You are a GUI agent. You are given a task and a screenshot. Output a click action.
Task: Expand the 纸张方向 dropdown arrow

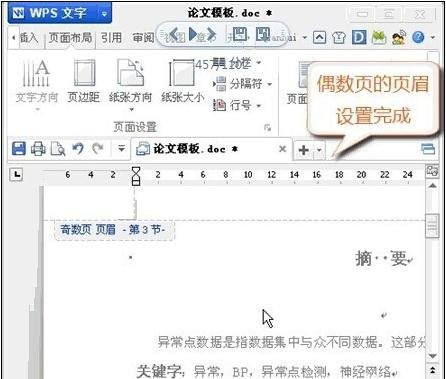click(x=131, y=109)
